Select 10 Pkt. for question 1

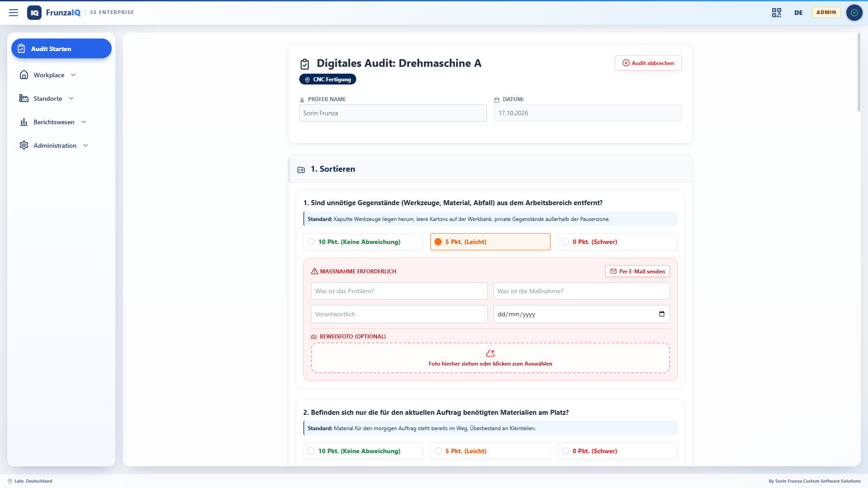click(x=363, y=242)
